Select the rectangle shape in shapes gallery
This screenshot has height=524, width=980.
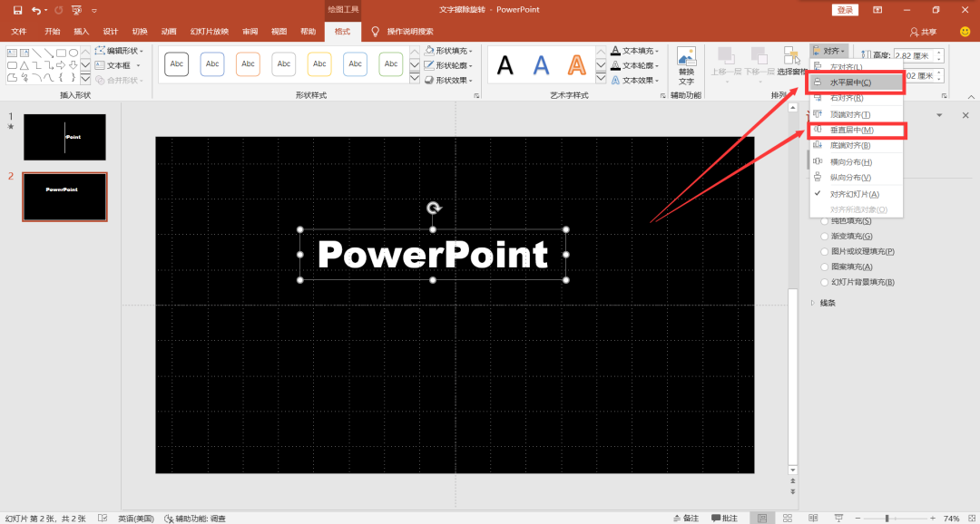62,53
